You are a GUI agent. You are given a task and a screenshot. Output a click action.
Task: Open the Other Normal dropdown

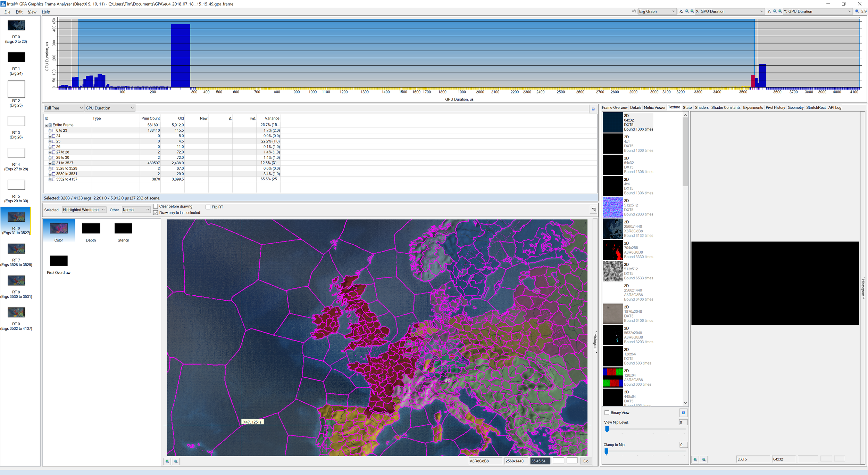[136, 210]
